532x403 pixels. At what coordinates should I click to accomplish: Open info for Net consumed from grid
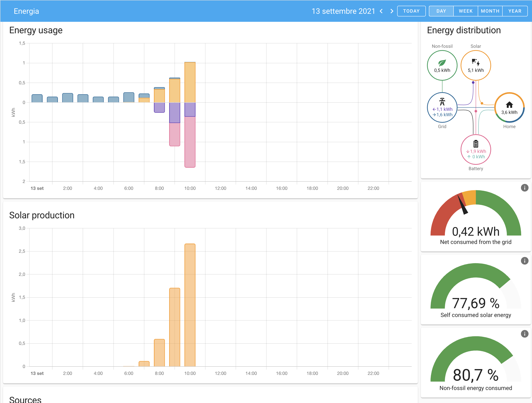pos(524,188)
